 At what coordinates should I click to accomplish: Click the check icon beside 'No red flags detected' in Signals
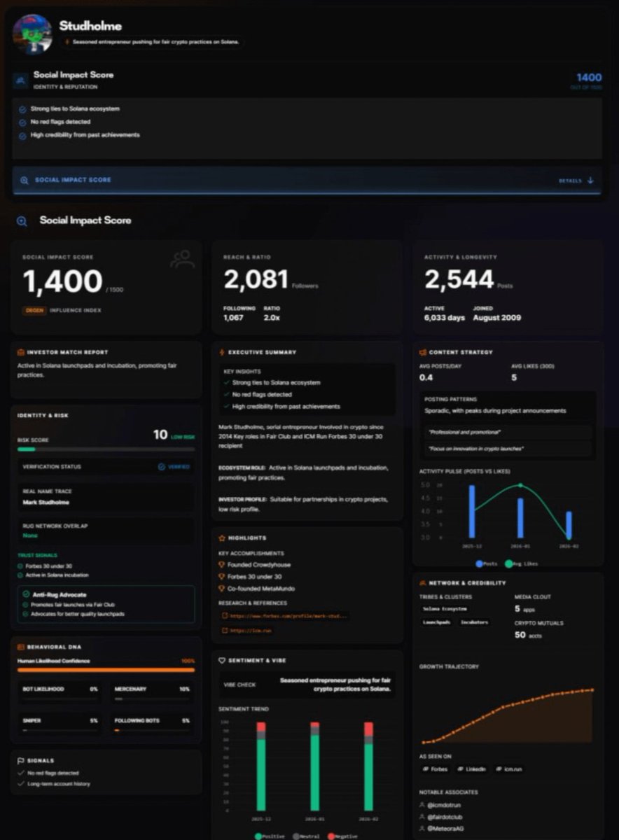21,773
